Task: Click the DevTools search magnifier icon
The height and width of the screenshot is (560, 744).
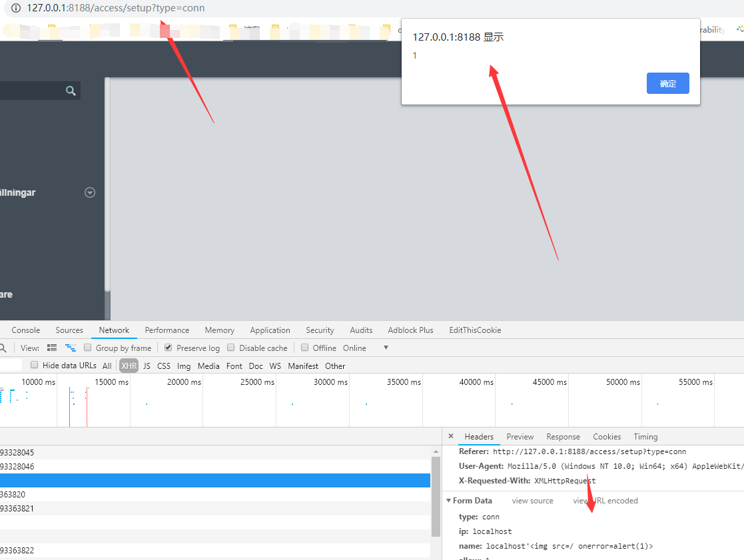Action: click(3, 348)
